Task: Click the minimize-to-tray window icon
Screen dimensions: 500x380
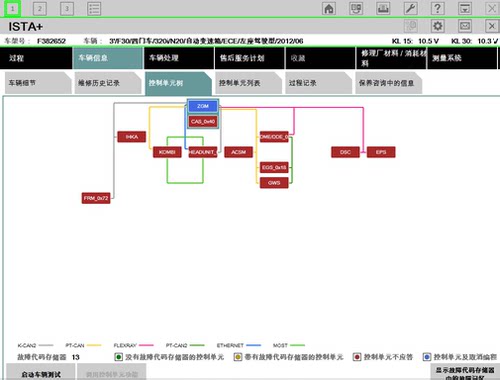Action: [x=465, y=8]
